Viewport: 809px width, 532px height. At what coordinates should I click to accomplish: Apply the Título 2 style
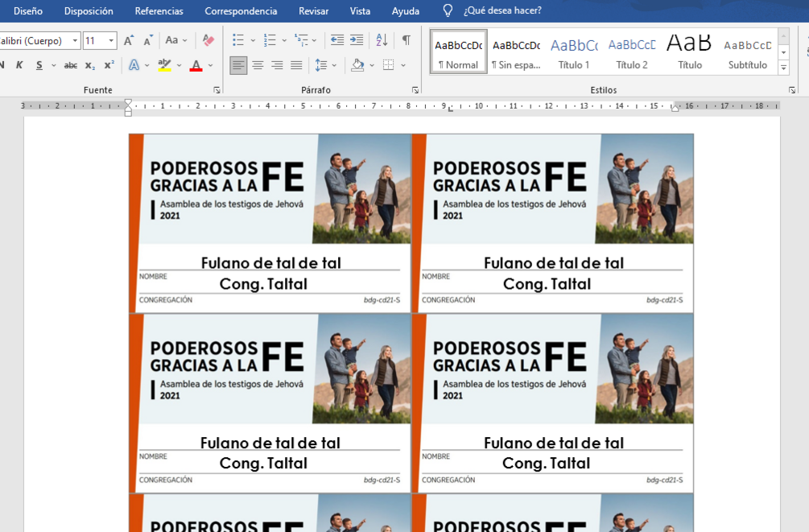pos(632,52)
